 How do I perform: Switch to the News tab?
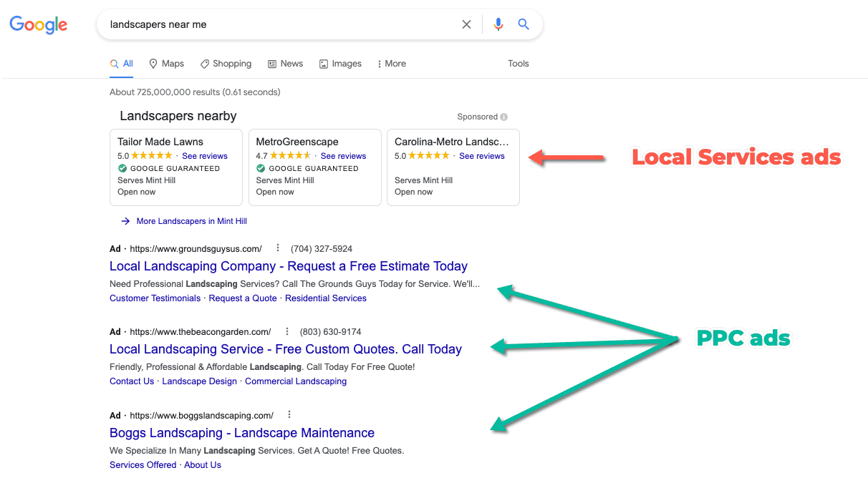coord(285,63)
